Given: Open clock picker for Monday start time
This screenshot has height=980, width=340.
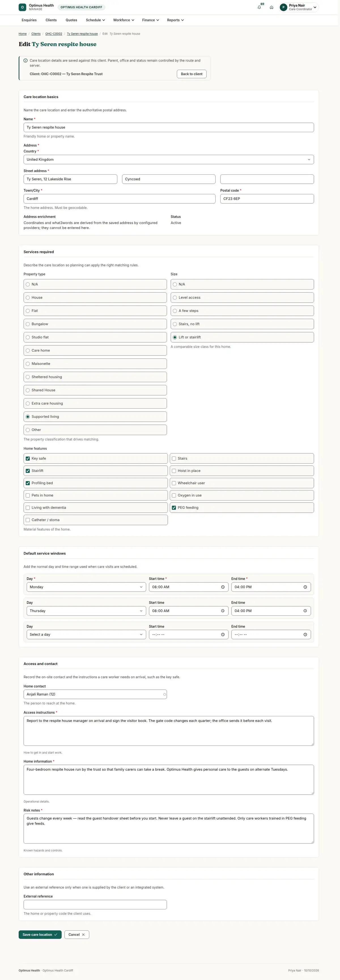Looking at the screenshot, I should point(223,587).
